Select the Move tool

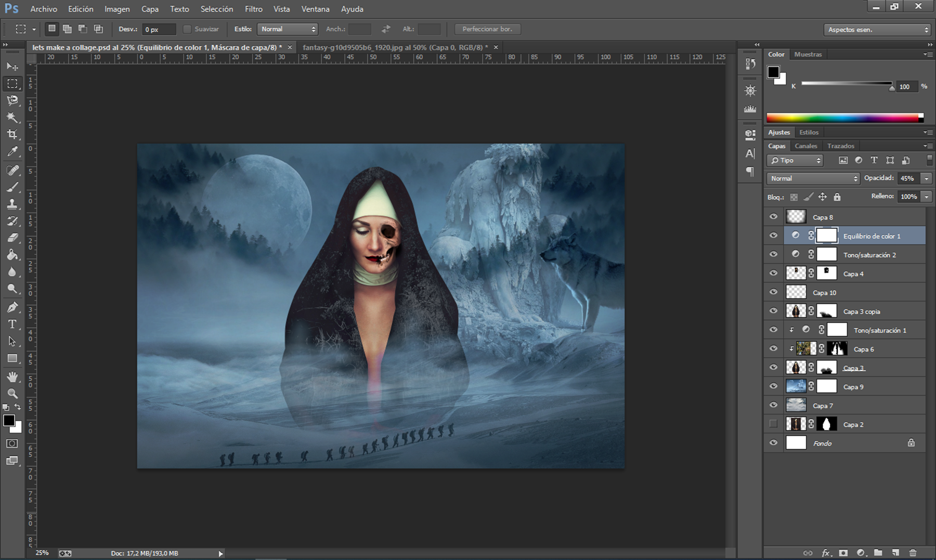[x=12, y=67]
